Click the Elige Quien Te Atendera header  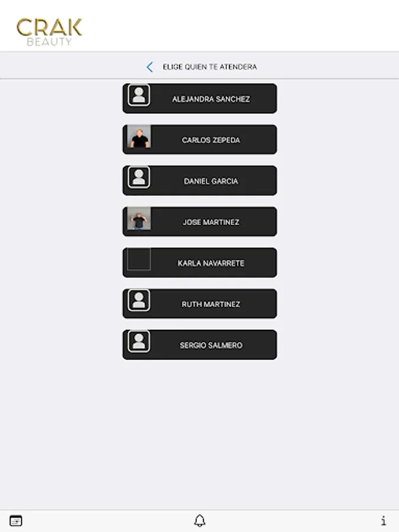[210, 67]
